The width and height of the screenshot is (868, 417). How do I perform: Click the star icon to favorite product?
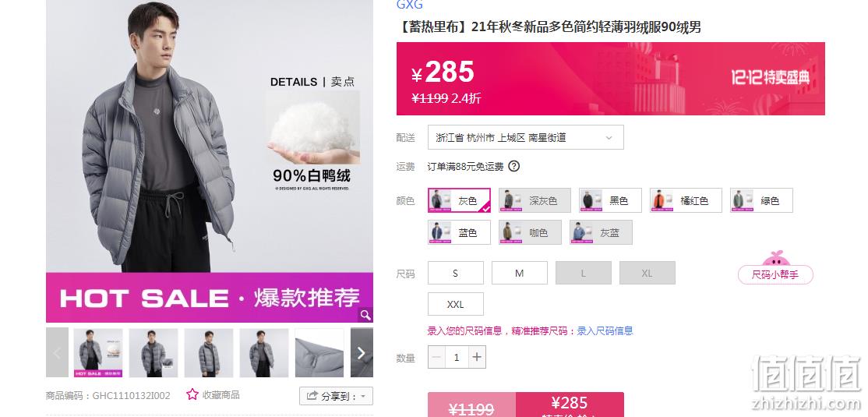[192, 394]
